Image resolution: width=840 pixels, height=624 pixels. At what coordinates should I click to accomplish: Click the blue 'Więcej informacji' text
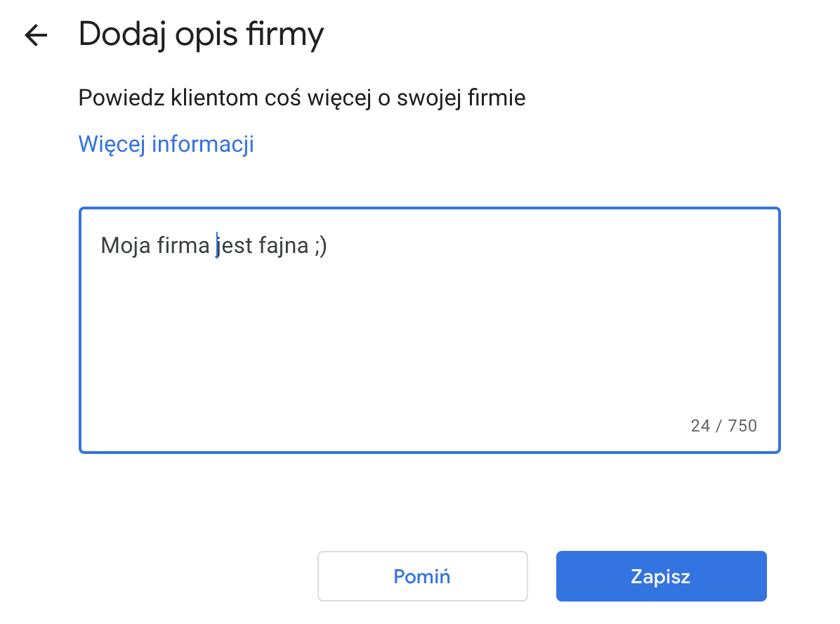[x=166, y=143]
